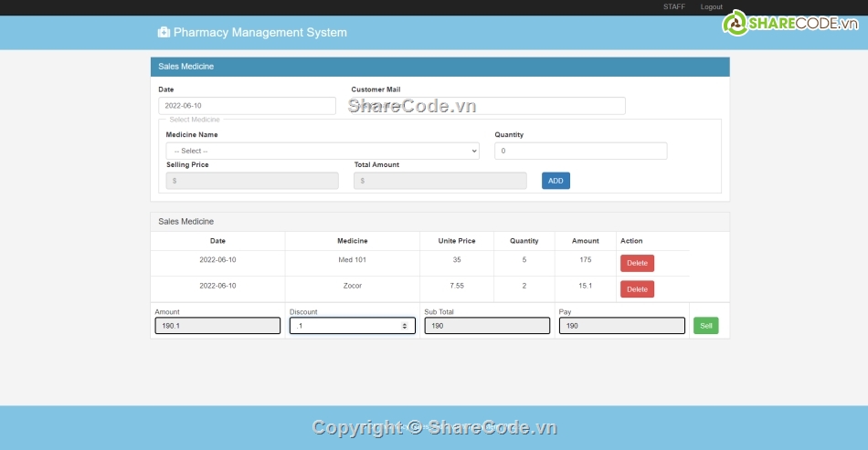Click Logout in the top bar

pos(711,7)
